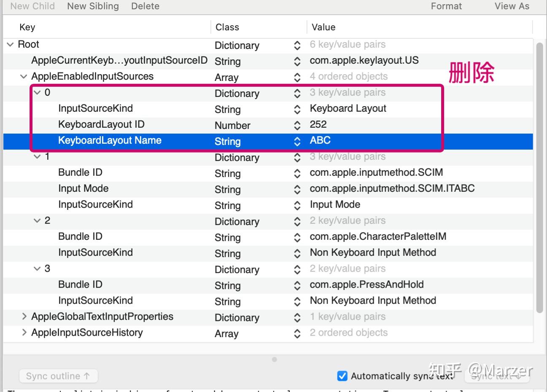Screen dimensions: 547x392
Task: Open the Format menu
Action: tap(446, 6)
